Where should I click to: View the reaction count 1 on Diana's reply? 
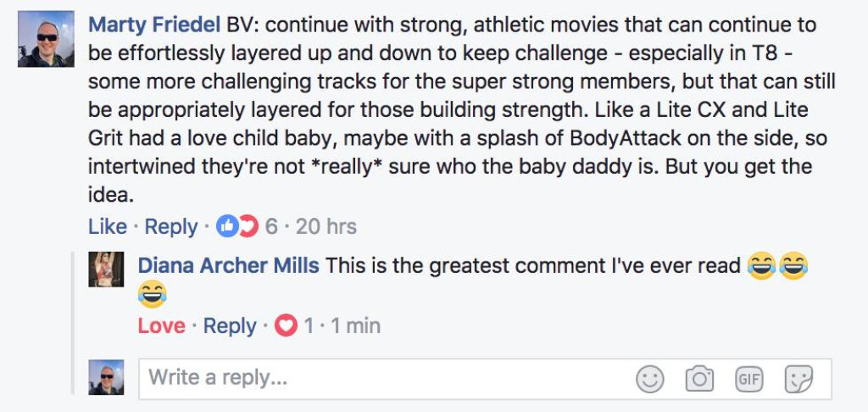(x=309, y=326)
